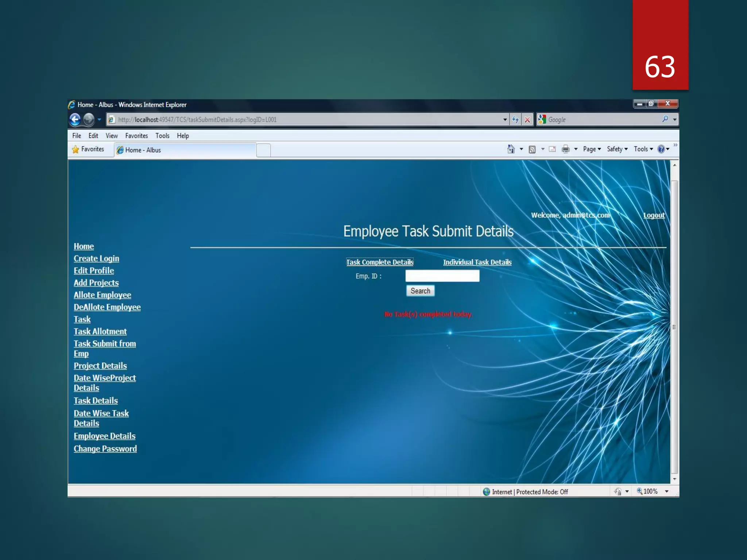Click the Favorites star icon
The height and width of the screenshot is (560, 747).
pos(76,149)
